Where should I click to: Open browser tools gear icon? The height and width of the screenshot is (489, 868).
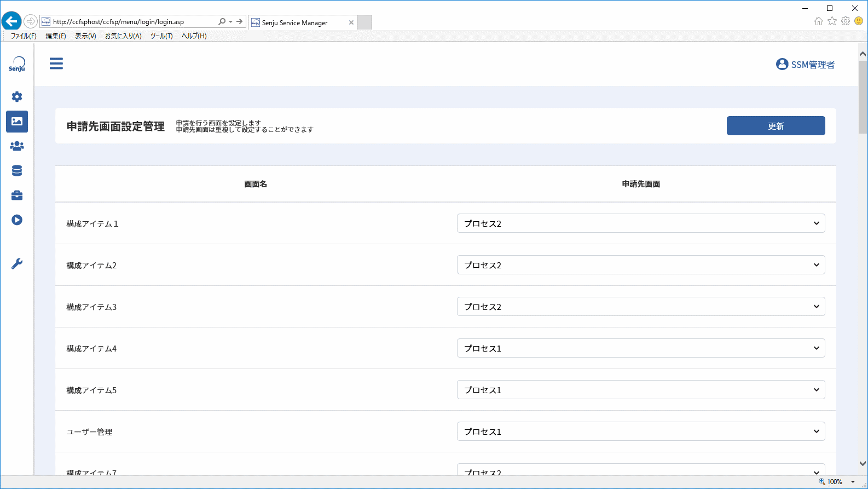coord(846,21)
